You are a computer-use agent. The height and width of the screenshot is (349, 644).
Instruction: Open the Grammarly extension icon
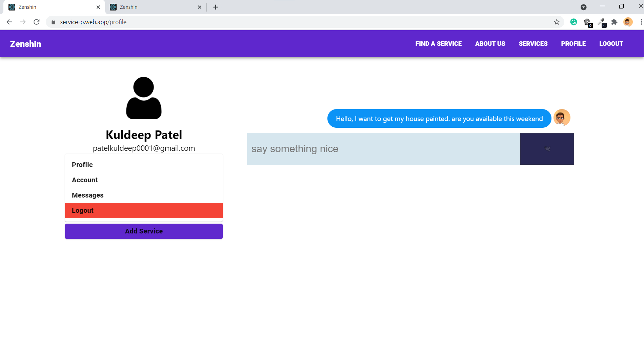click(x=573, y=22)
